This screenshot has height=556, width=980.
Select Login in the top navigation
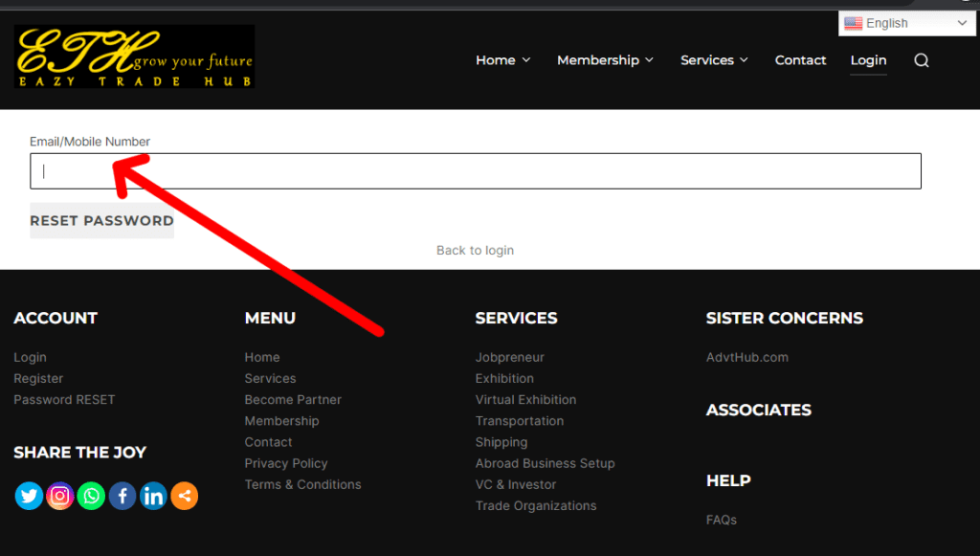(868, 60)
